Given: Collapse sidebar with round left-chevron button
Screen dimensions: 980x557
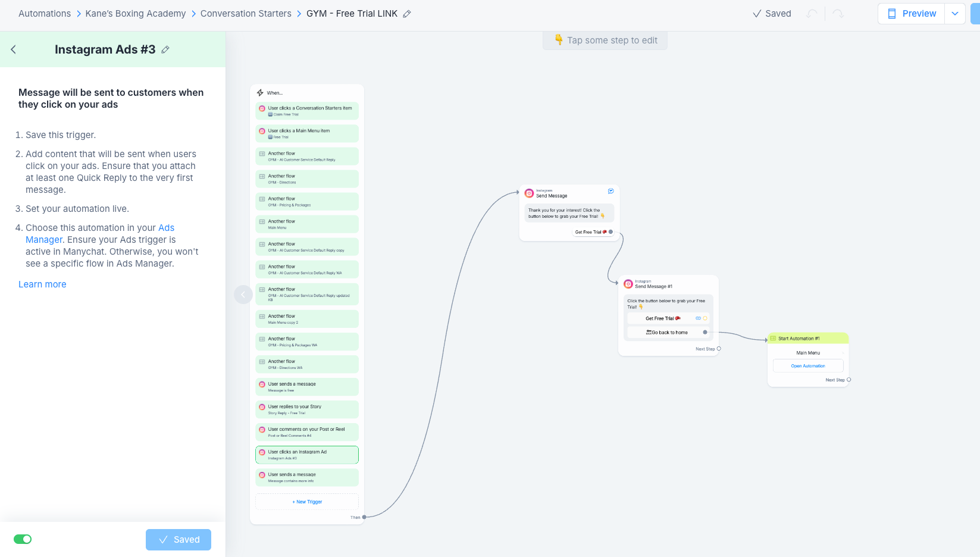Looking at the screenshot, I should (243, 294).
